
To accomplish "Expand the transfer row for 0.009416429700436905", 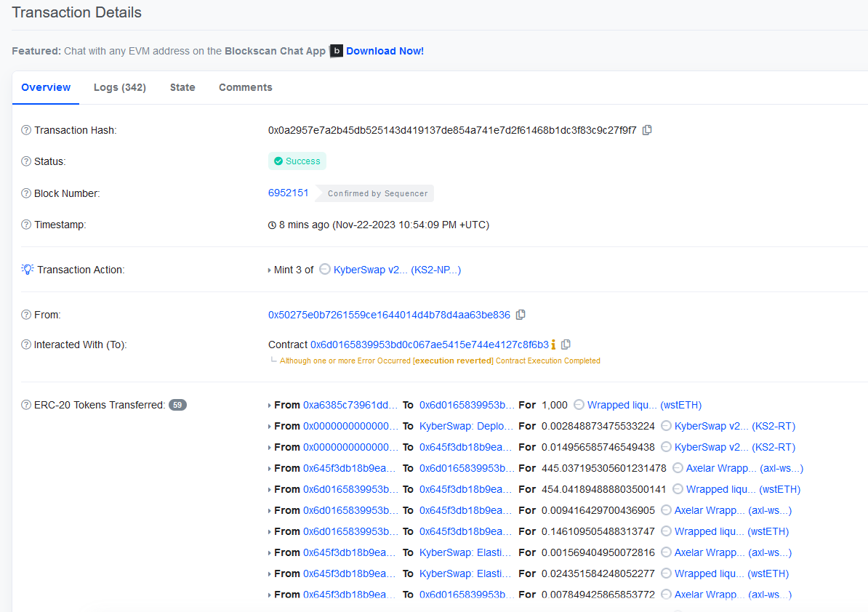I will tap(270, 511).
